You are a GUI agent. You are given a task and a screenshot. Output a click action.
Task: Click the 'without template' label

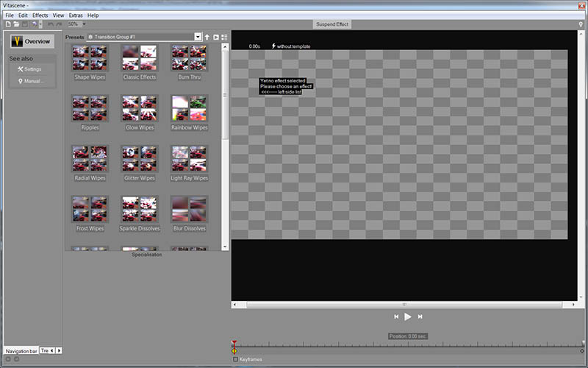(293, 46)
